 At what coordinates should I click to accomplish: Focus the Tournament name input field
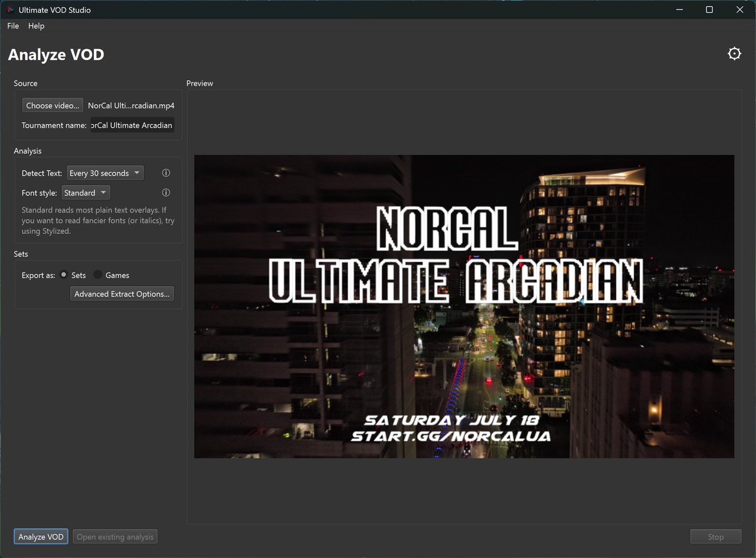pos(132,125)
